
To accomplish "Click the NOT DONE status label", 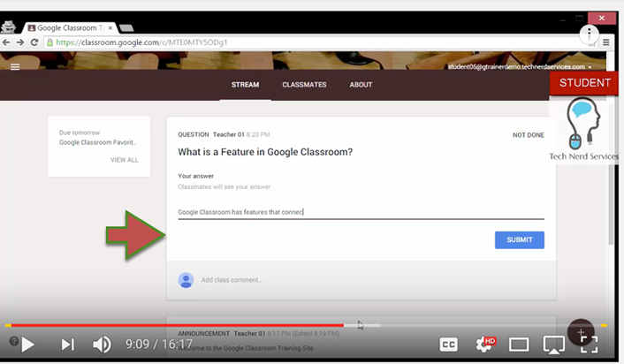I will [528, 135].
